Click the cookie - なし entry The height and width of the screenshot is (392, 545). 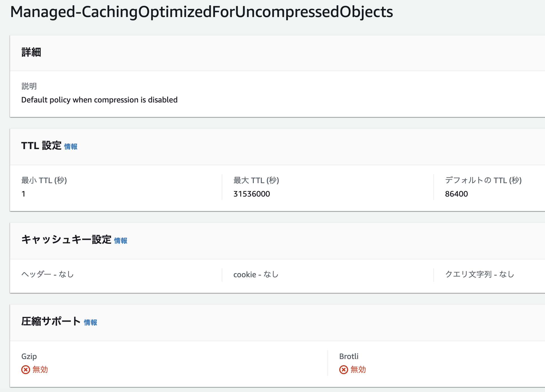(x=256, y=274)
